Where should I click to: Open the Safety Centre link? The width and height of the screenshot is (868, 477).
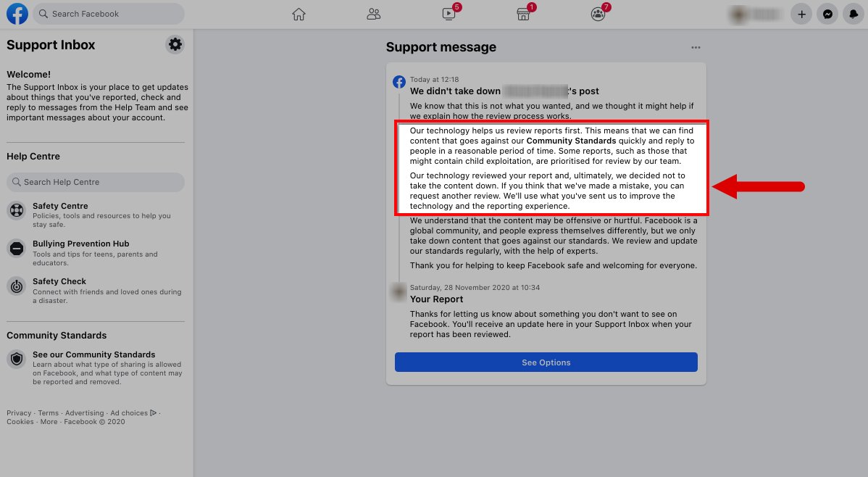[x=60, y=206]
